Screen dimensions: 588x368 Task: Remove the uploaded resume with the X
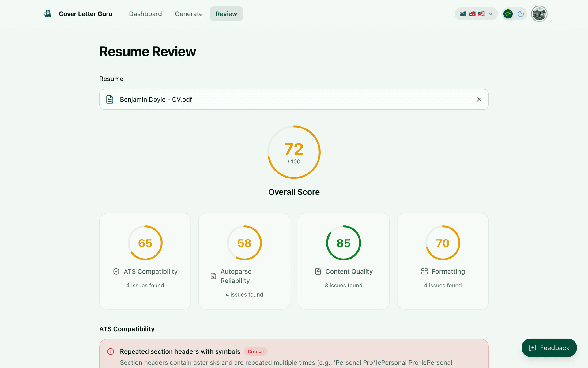[479, 99]
